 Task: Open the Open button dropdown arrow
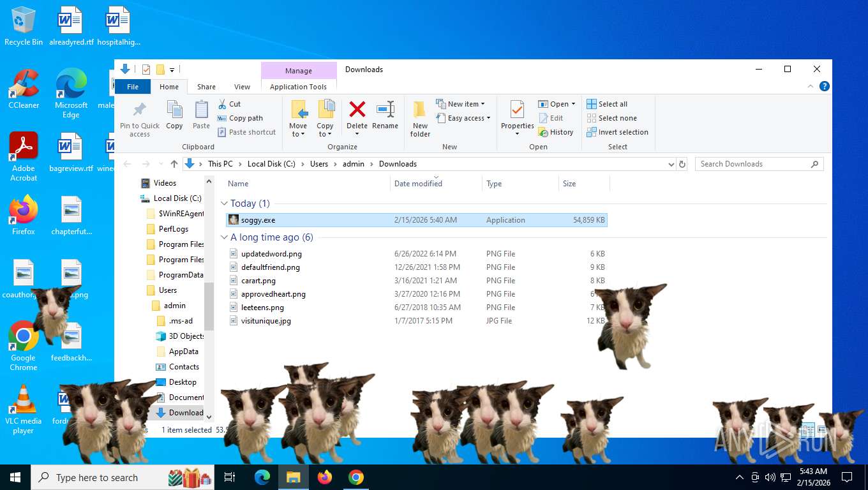(573, 104)
